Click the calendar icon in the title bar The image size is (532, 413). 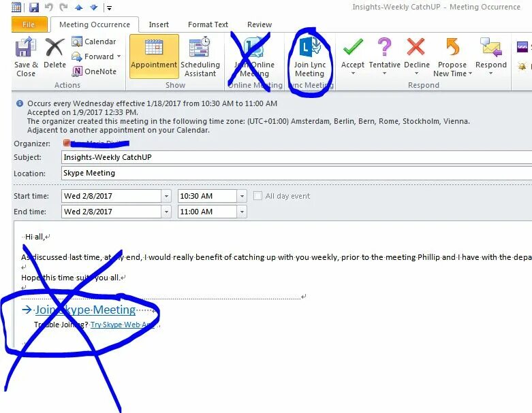[16, 7]
